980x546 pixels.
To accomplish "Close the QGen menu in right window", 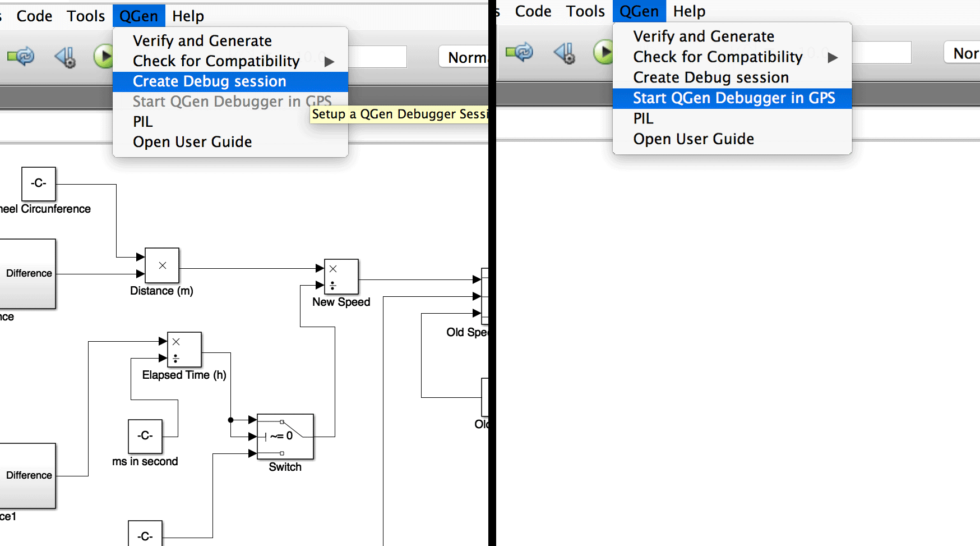I will [x=639, y=11].
